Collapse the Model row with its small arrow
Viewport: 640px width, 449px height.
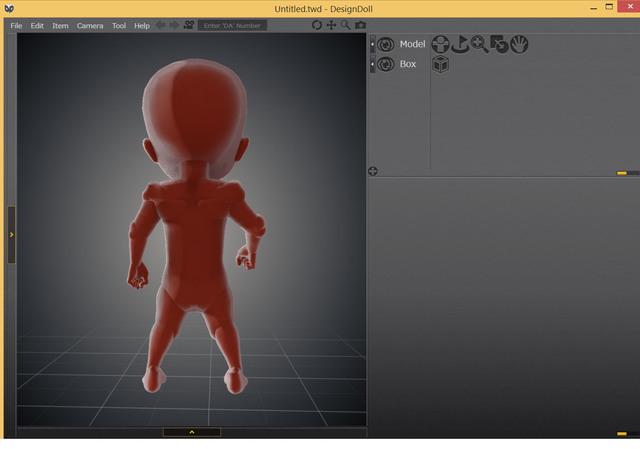coord(373,44)
